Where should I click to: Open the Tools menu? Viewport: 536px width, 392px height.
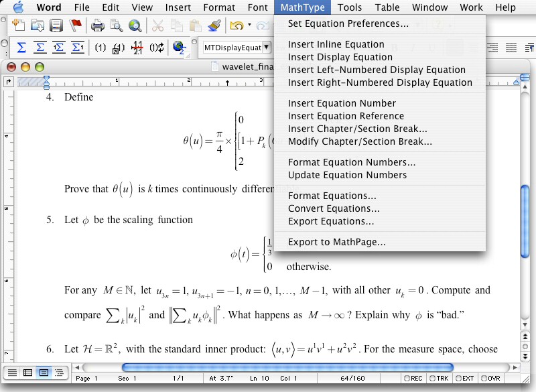pyautogui.click(x=349, y=7)
